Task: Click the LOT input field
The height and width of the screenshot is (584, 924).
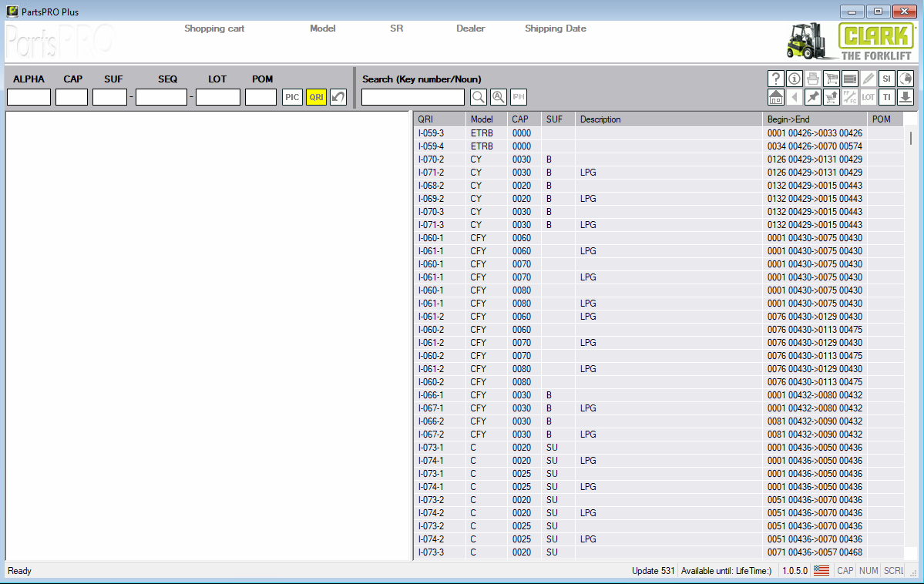Action: [218, 97]
